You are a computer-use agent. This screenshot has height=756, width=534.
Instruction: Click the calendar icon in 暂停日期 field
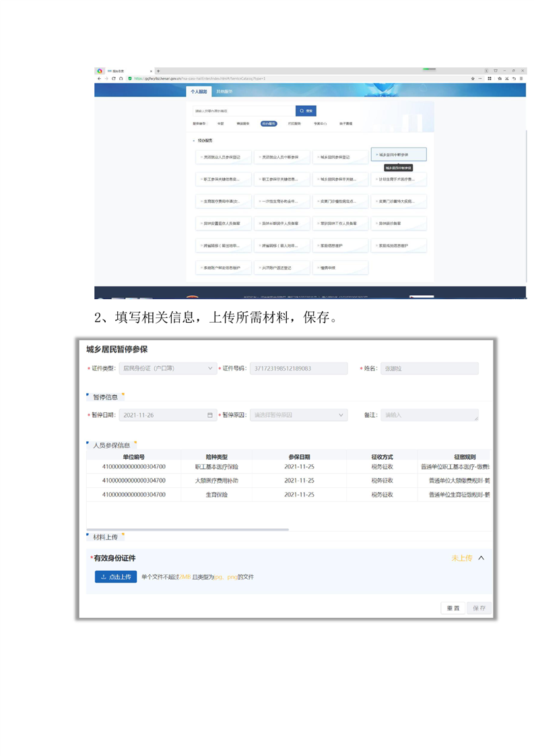tap(210, 415)
